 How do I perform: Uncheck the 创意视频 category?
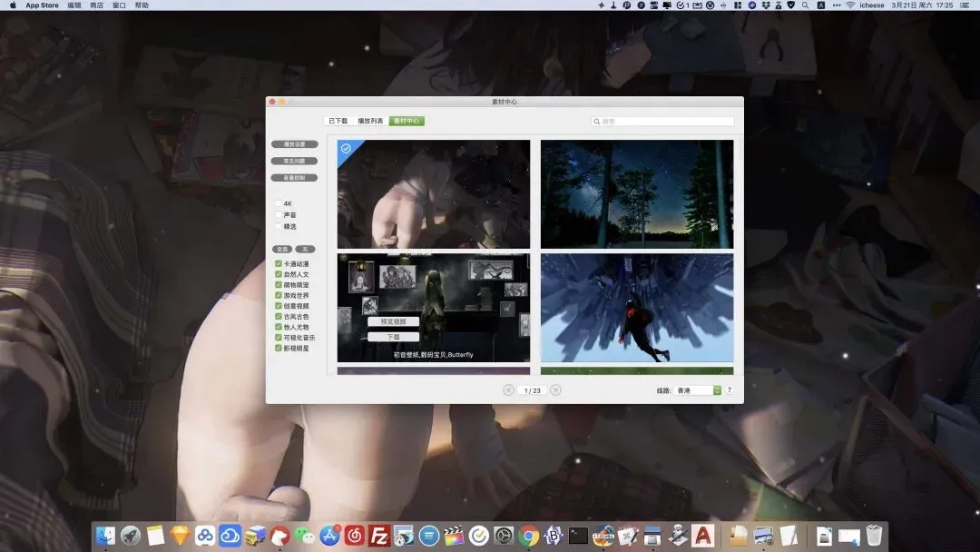279,306
